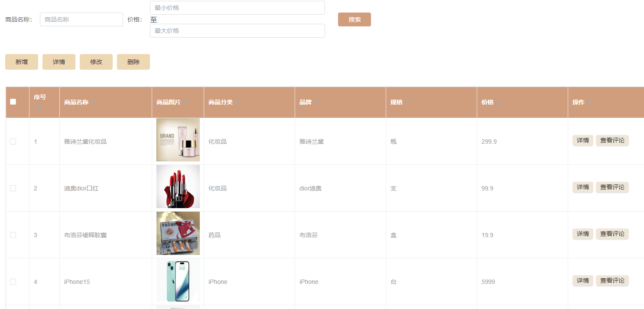View 查看评论 for iPhone15
This screenshot has width=644, height=309.
pyautogui.click(x=612, y=280)
